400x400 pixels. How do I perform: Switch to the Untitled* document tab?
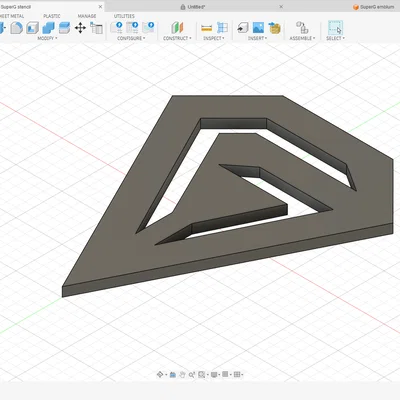pos(196,7)
